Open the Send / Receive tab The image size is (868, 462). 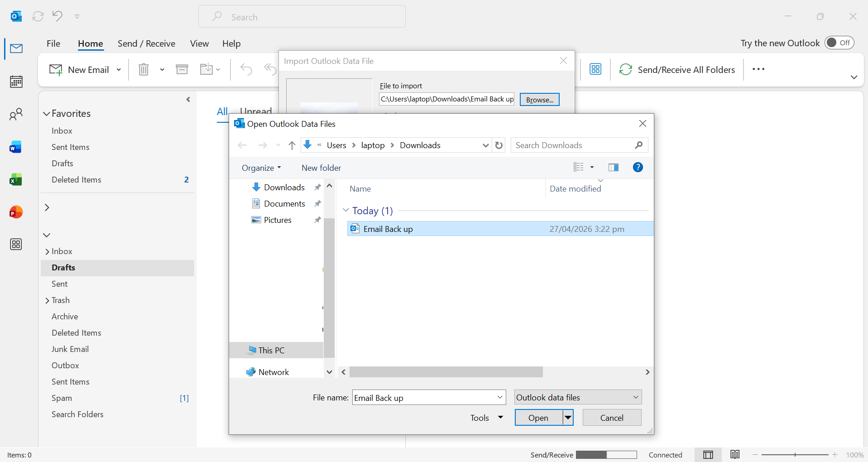(x=146, y=43)
